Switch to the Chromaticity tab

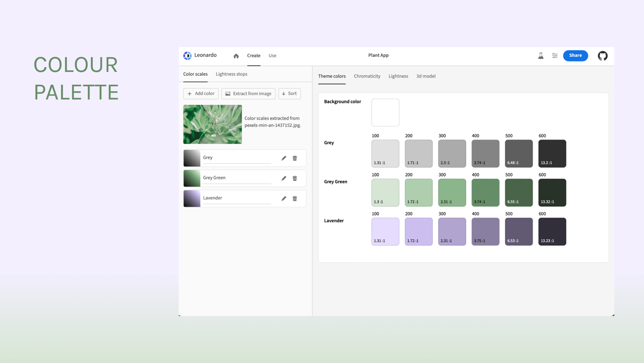(x=367, y=76)
